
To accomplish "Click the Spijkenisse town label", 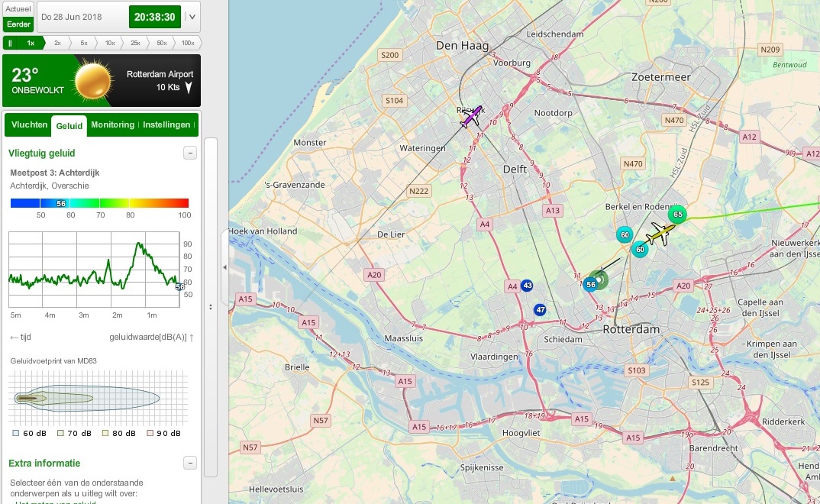I will [x=482, y=467].
